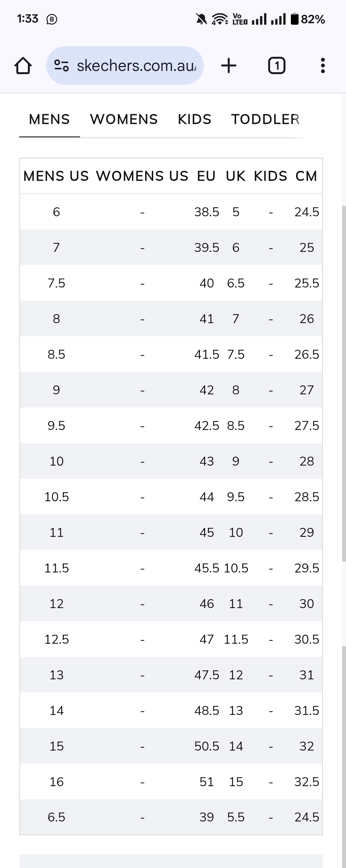This screenshot has width=346, height=868.
Task: Select the row for mens size 10.5
Action: pos(171,497)
